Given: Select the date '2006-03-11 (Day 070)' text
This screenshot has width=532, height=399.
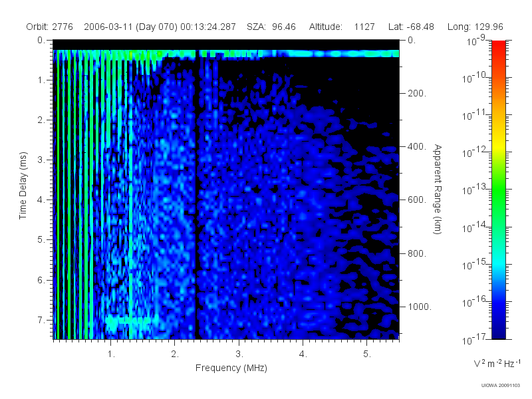Looking at the screenshot, I should coord(130,27).
